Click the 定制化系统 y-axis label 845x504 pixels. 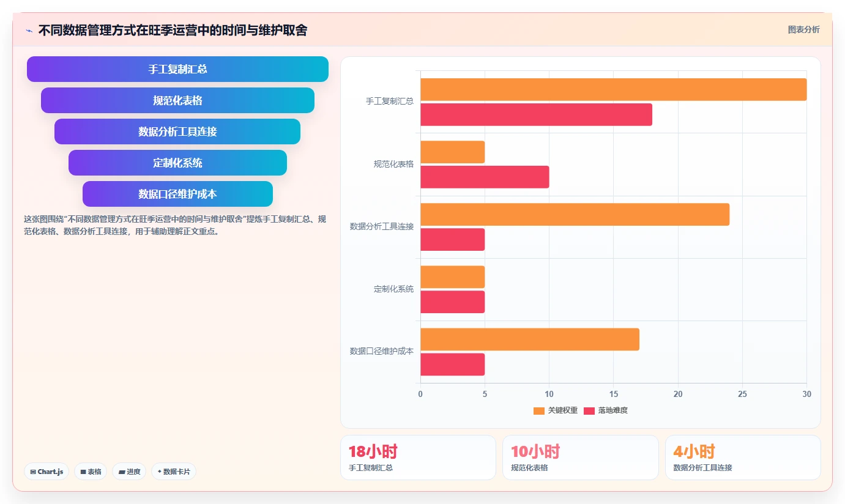(393, 289)
